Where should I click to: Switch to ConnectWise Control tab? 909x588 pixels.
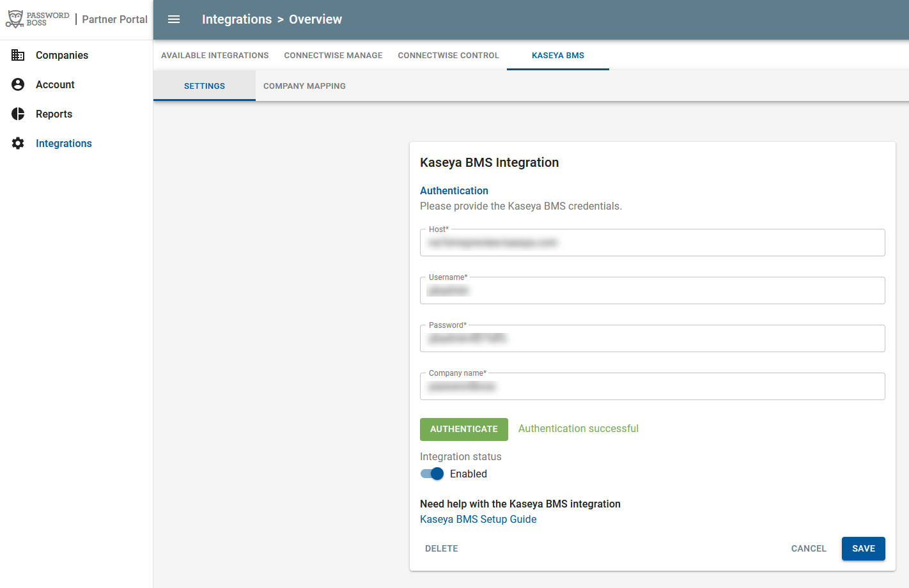tap(448, 56)
